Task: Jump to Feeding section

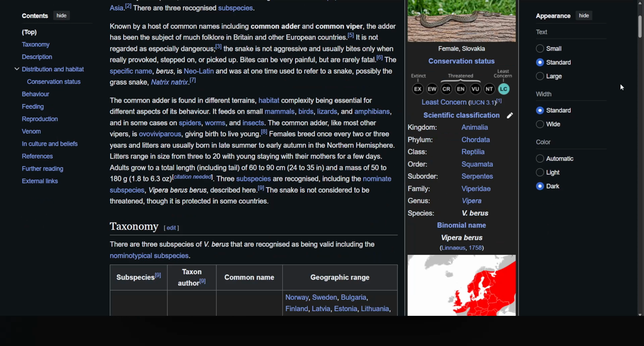Action: (33, 107)
